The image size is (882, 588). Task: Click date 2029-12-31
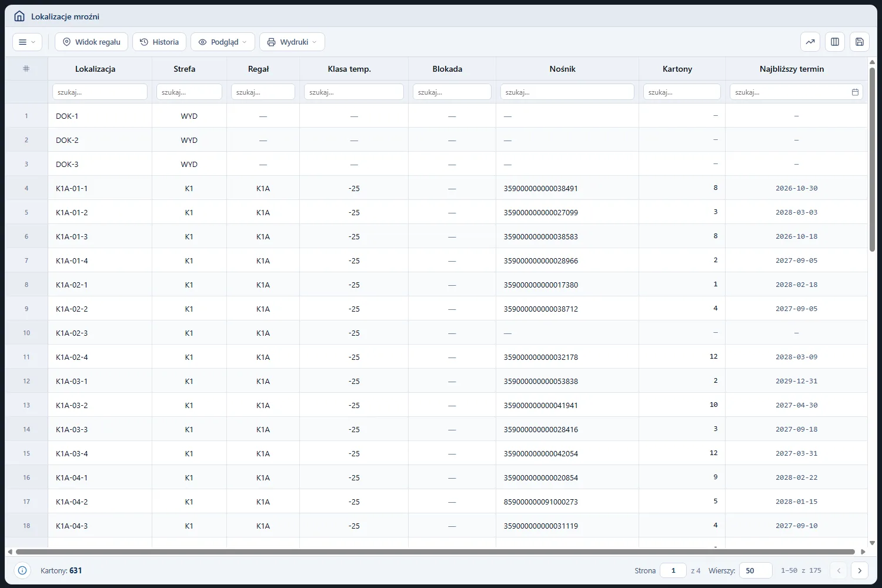[x=796, y=381]
